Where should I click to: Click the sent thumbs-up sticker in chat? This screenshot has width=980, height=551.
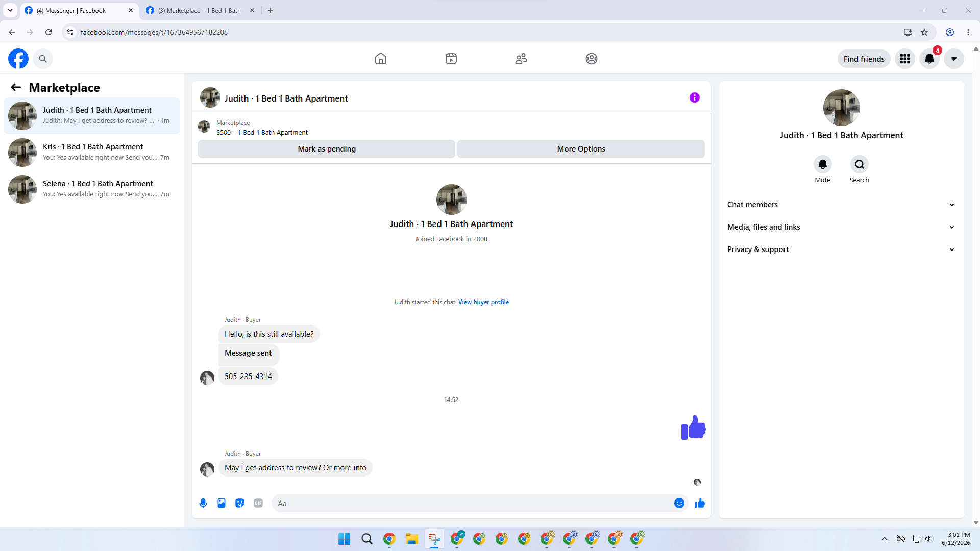693,428
